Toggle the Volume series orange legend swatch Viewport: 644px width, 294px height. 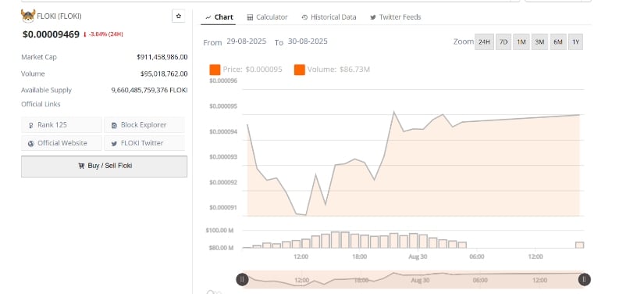pos(300,70)
